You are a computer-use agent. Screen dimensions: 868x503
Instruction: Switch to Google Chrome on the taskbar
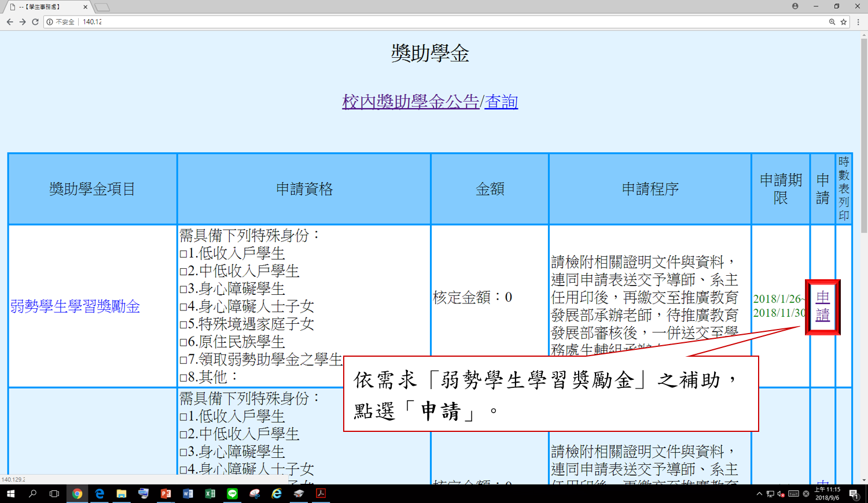tap(77, 494)
